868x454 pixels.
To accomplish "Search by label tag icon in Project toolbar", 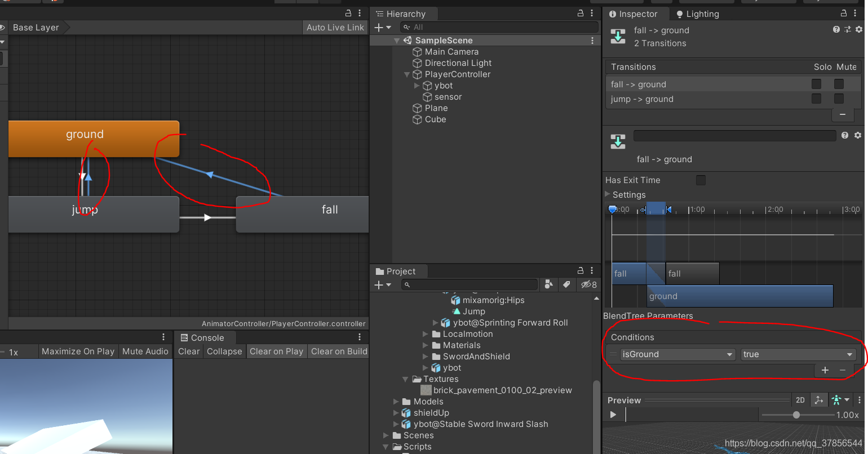I will point(566,284).
